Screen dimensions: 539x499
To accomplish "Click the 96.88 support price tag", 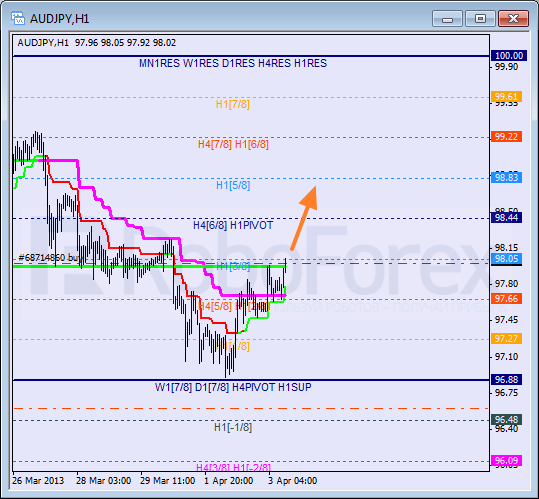I will (x=506, y=380).
